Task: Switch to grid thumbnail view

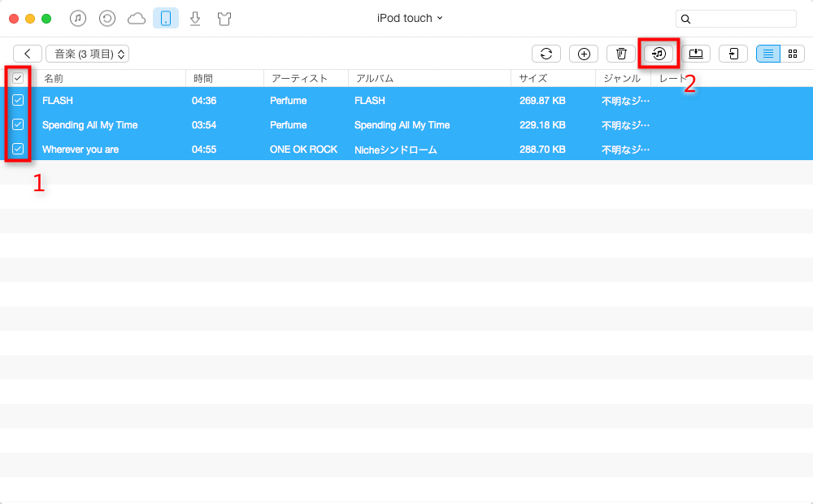Action: (x=793, y=54)
